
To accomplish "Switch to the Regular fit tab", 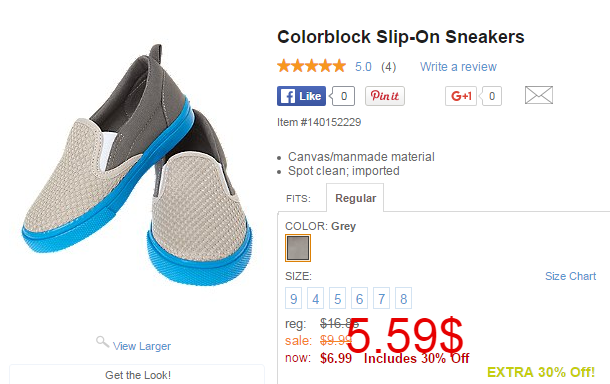I will pos(355,198).
